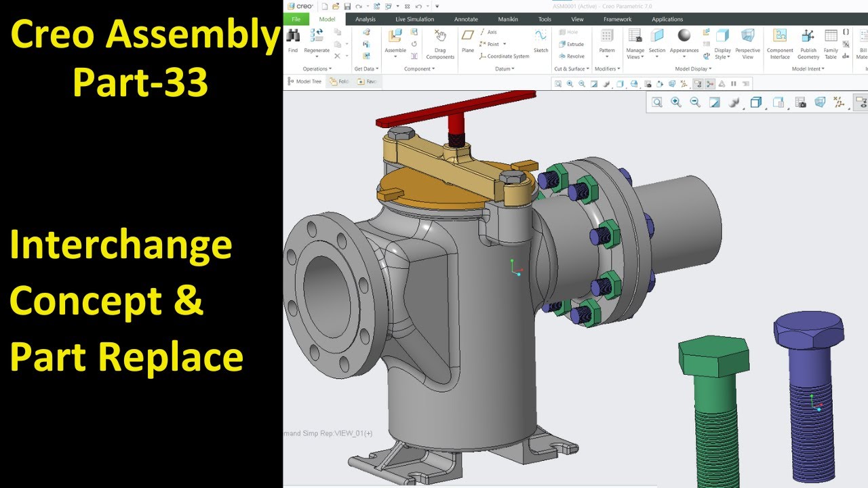This screenshot has height=488, width=868.
Task: Toggle perspective view in large floating toolbar
Action: pos(820,102)
